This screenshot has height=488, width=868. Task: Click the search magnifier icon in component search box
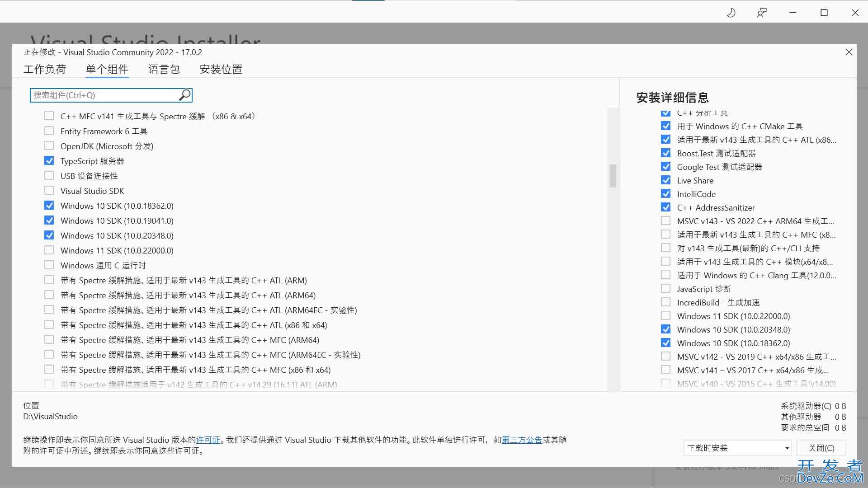[184, 95]
